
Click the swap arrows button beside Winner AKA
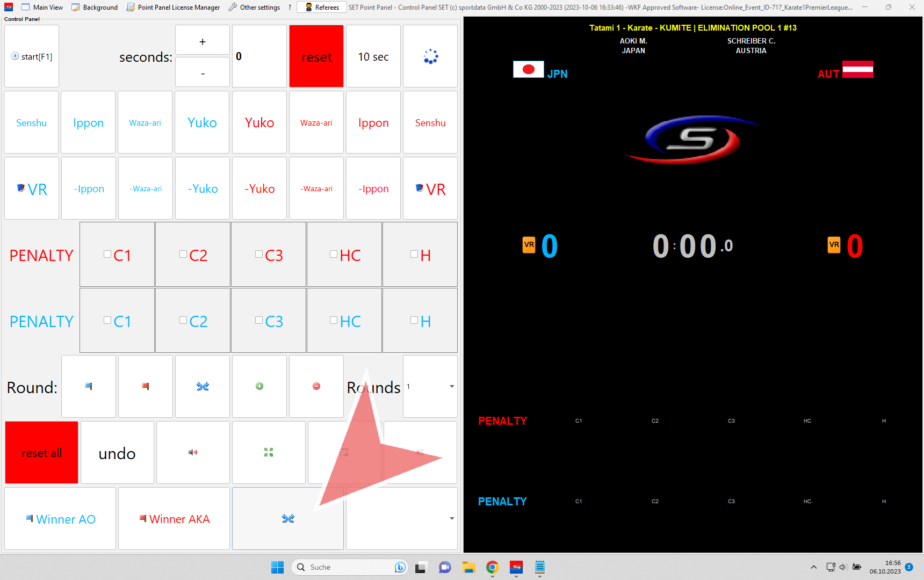[x=288, y=519]
